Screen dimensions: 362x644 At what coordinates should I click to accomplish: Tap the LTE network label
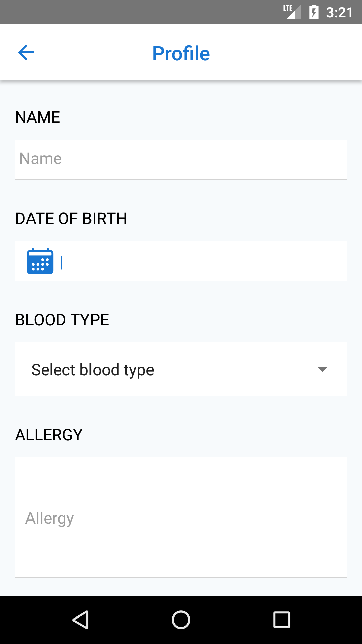point(287,8)
